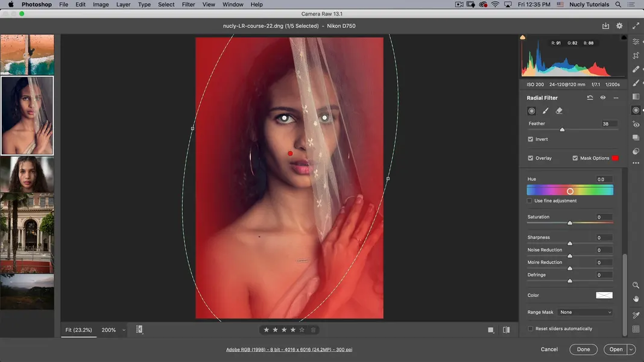Select the Graduated Filter tool
Screen dimensions: 644x362
point(636,96)
